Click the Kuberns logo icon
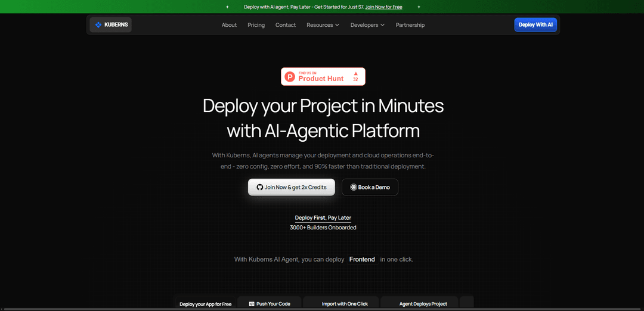Image resolution: width=644 pixels, height=311 pixels. click(98, 24)
